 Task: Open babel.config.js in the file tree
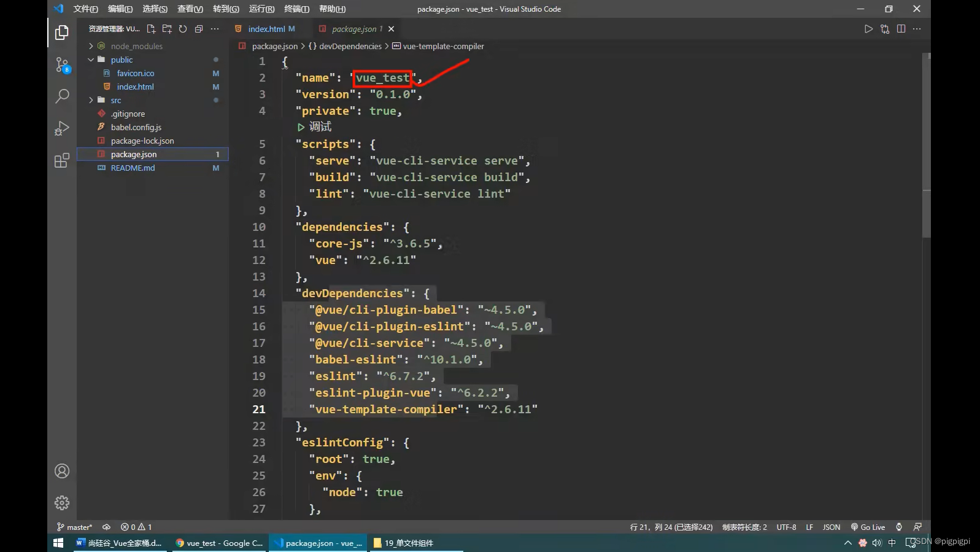153,127
